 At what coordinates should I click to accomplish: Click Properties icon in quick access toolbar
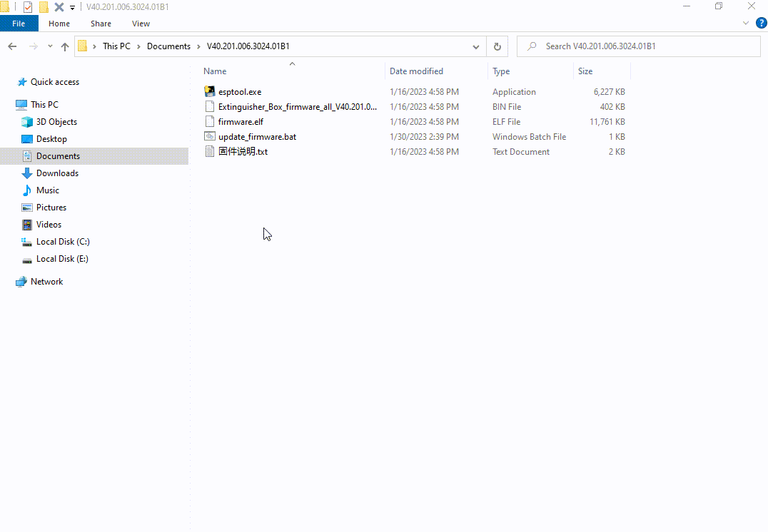(28, 7)
